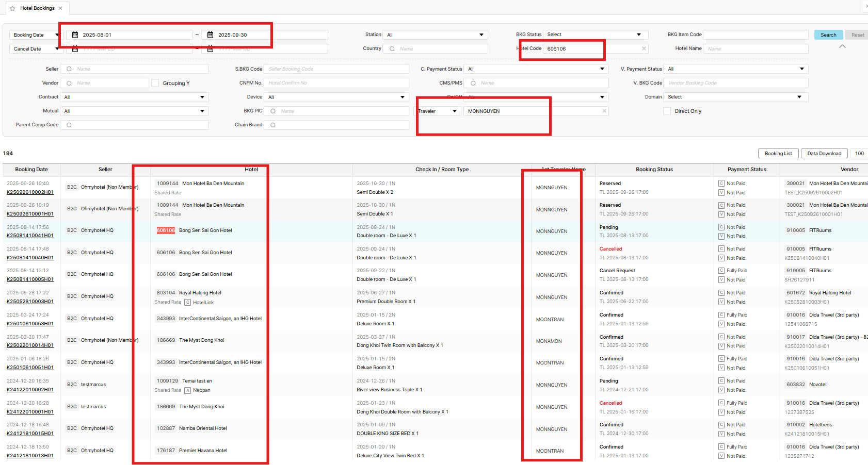This screenshot has width=868, height=465.
Task: Open booking link K25081410041H01
Action: (30, 236)
